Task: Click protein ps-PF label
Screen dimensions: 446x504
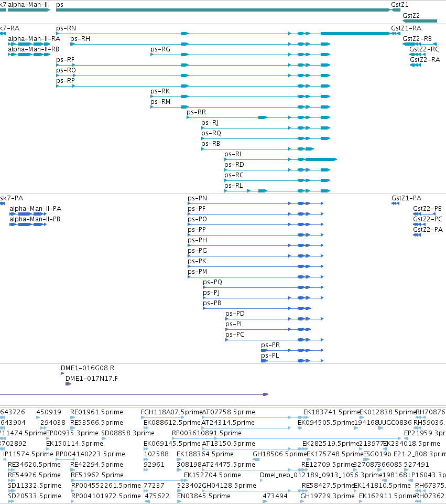Action: 197,209
